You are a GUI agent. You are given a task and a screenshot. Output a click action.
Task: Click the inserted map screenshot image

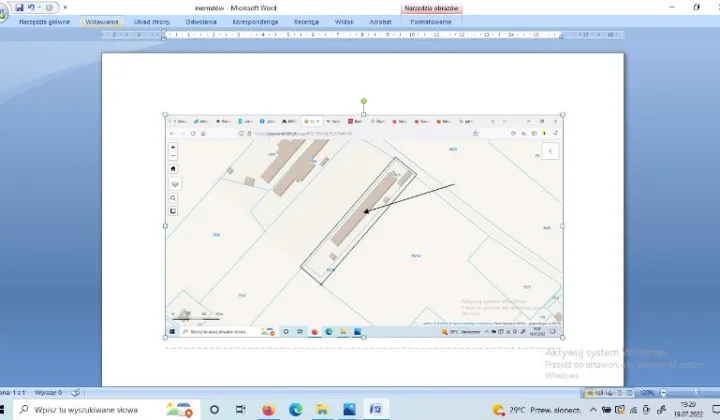[x=364, y=226]
